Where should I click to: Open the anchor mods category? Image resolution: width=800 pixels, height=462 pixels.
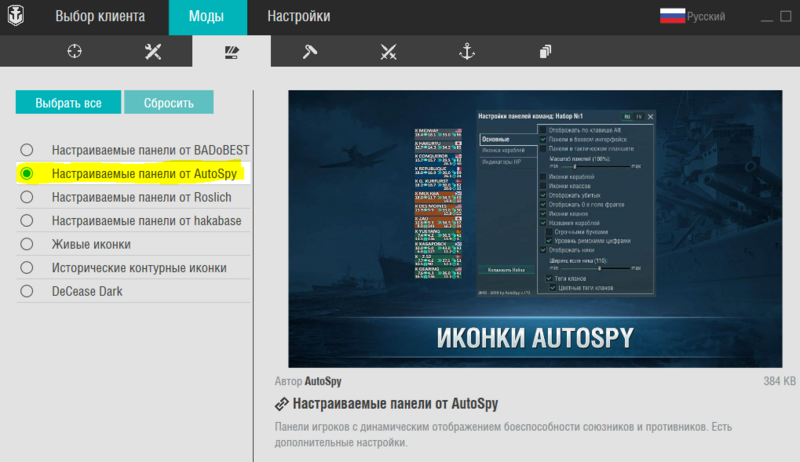pos(467,51)
